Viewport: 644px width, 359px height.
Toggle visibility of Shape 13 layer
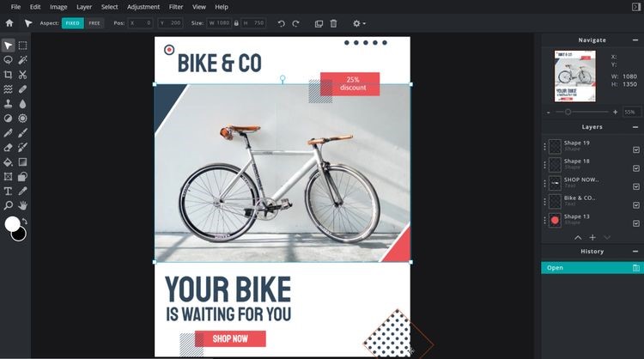(x=635, y=223)
